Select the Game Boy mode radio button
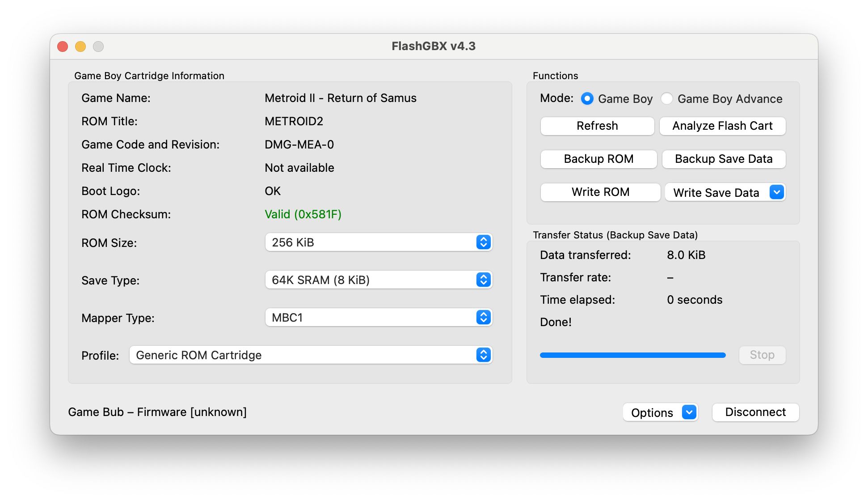 tap(587, 99)
